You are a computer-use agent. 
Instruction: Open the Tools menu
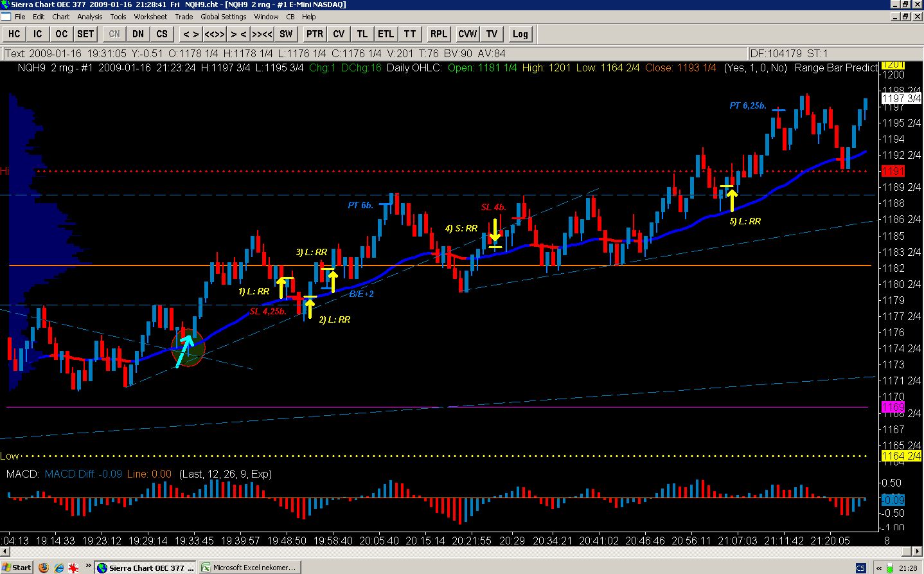point(118,17)
